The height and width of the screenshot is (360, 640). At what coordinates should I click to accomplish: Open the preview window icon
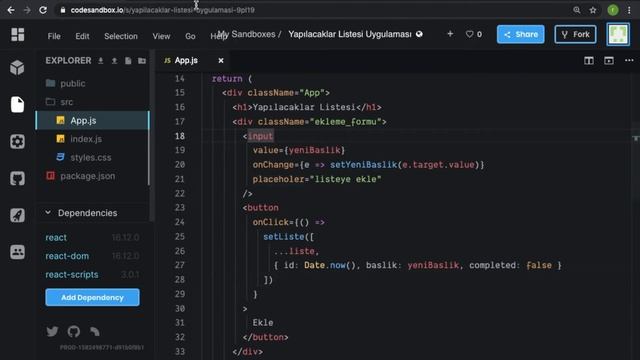(x=609, y=60)
